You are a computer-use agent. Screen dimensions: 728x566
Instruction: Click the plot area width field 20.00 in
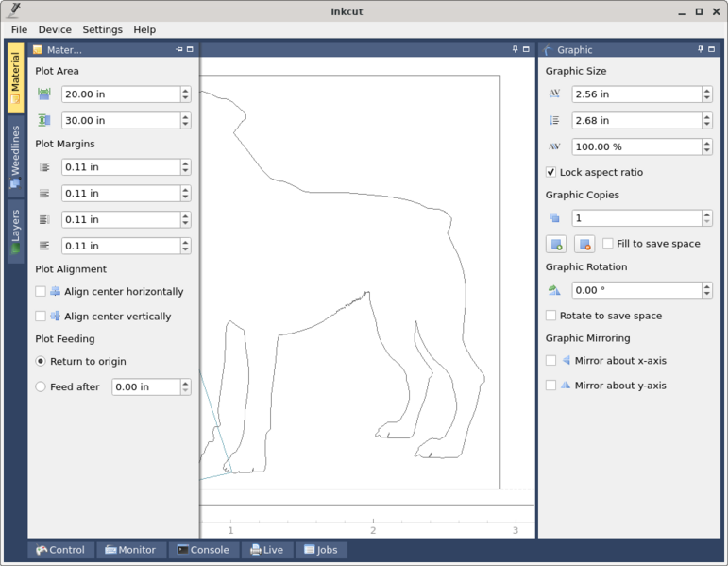pos(121,94)
